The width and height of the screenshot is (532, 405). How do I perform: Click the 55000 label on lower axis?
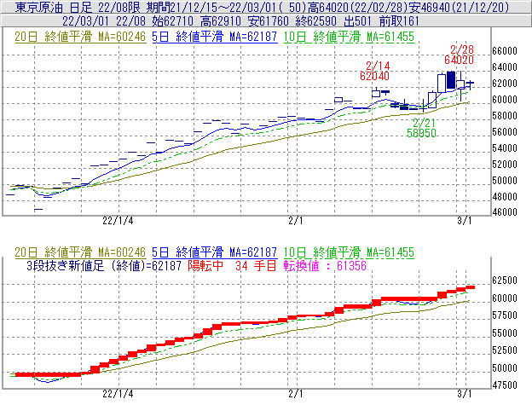click(505, 333)
